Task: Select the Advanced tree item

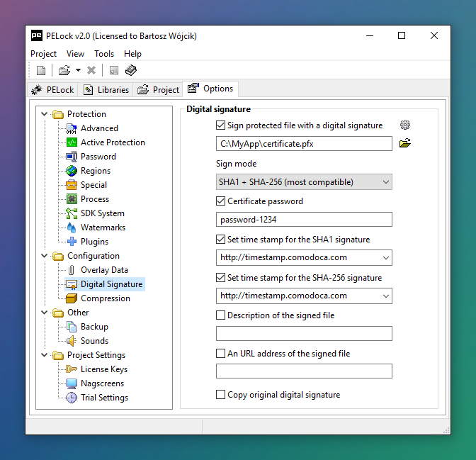Action: click(x=99, y=128)
